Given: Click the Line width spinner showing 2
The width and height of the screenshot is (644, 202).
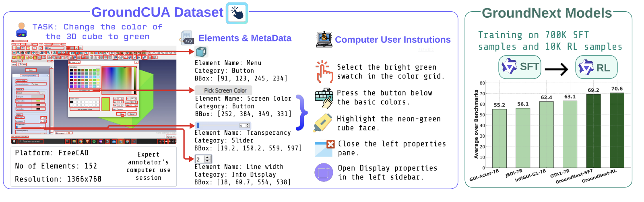Looking at the screenshot, I should (203, 159).
